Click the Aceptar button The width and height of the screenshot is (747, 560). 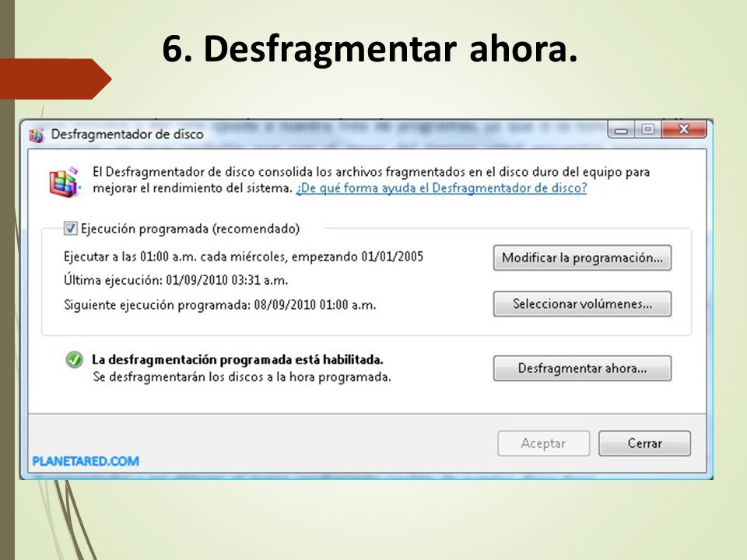coord(544,443)
